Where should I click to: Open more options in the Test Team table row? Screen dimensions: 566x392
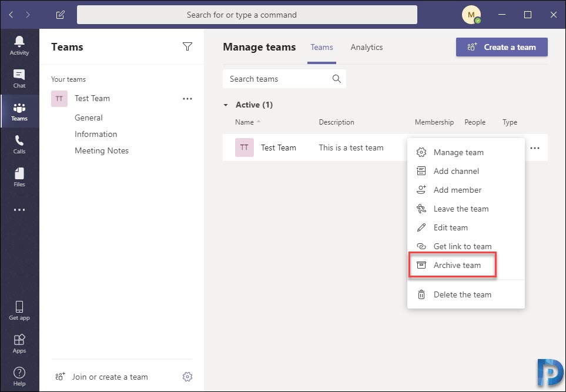point(535,148)
